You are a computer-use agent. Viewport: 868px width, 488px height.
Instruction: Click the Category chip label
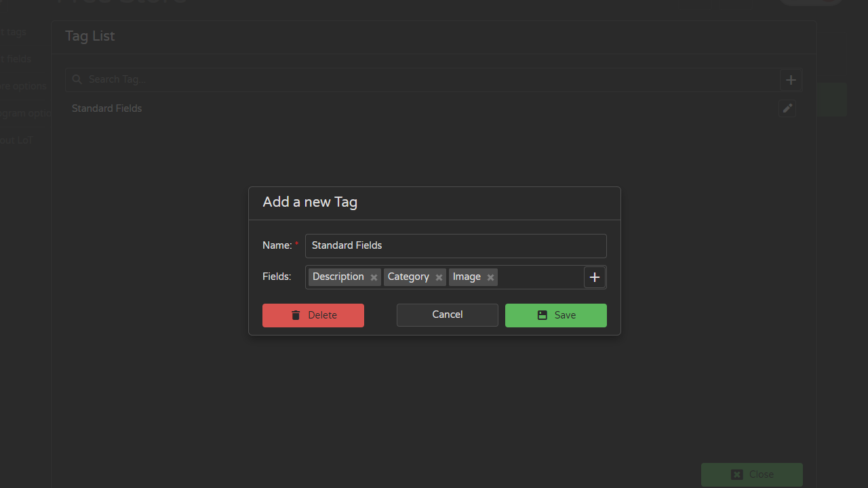[408, 277]
